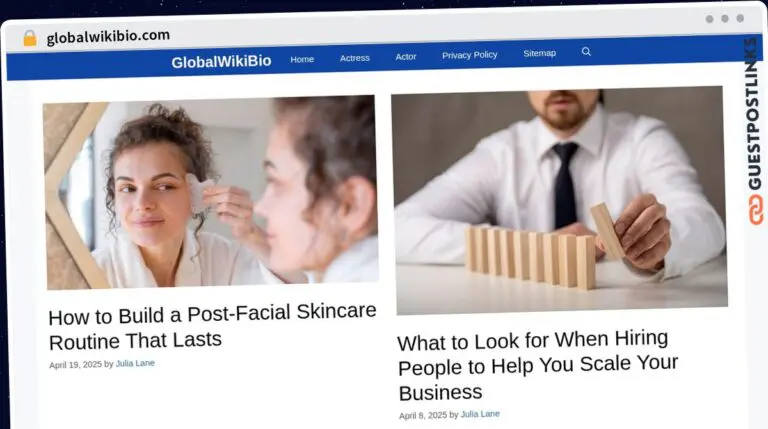Viewport: 768px width, 429px height.
Task: Click the GlobalWikiBio site title
Action: pos(221,62)
